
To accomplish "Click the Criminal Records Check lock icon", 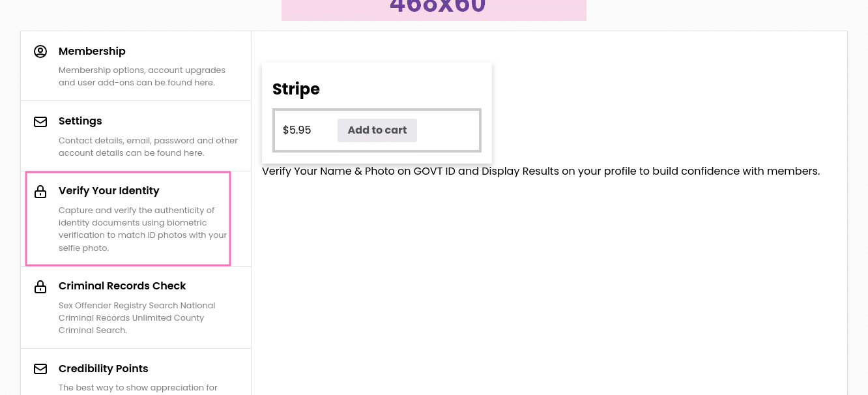I will [40, 287].
